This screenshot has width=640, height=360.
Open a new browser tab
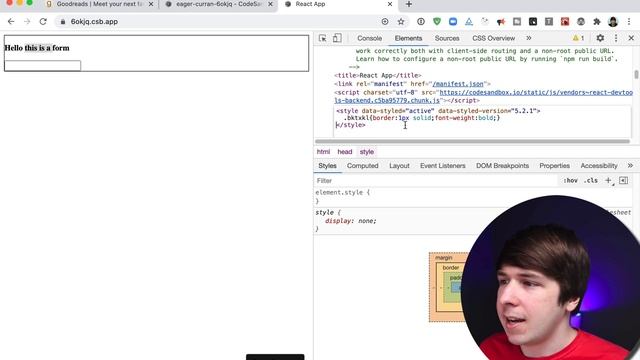(x=409, y=4)
